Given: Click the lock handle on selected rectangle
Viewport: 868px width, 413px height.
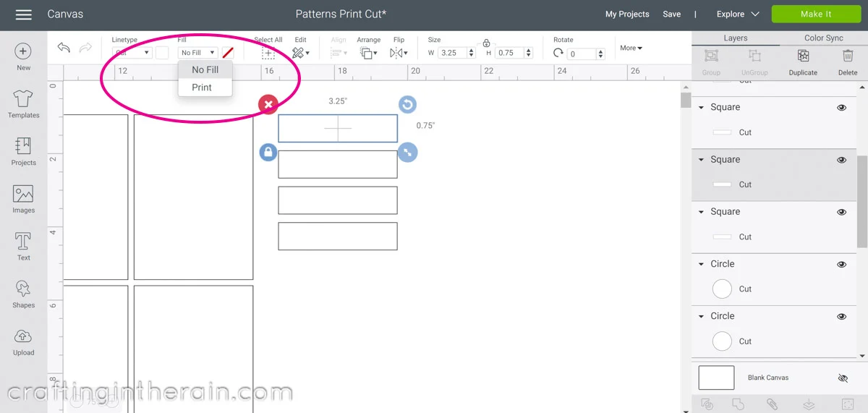Looking at the screenshot, I should [268, 152].
